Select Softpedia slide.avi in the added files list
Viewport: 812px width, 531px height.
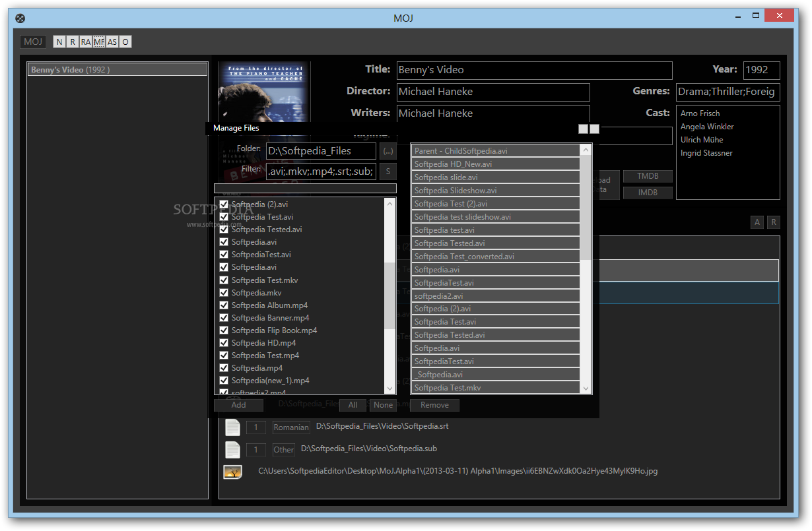tap(496, 177)
